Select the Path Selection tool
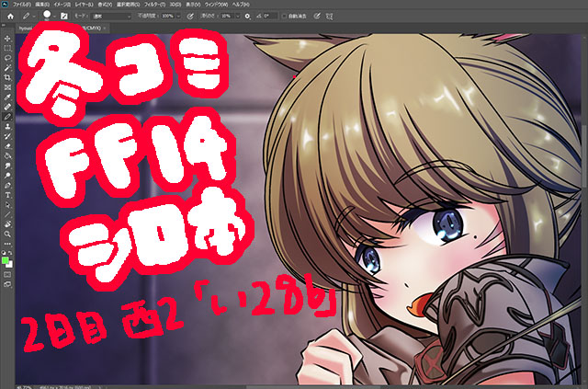 coord(7,205)
